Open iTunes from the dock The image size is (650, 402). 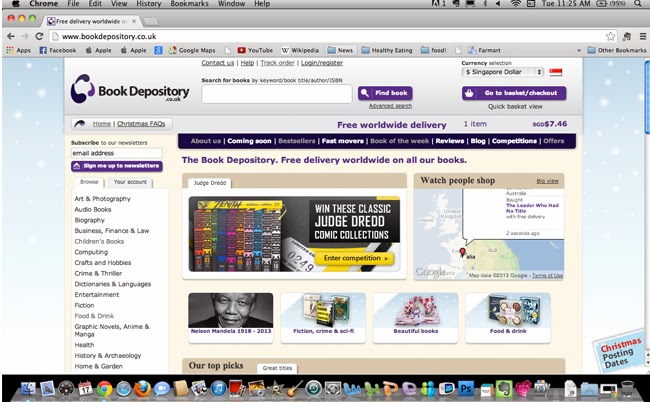(x=218, y=389)
